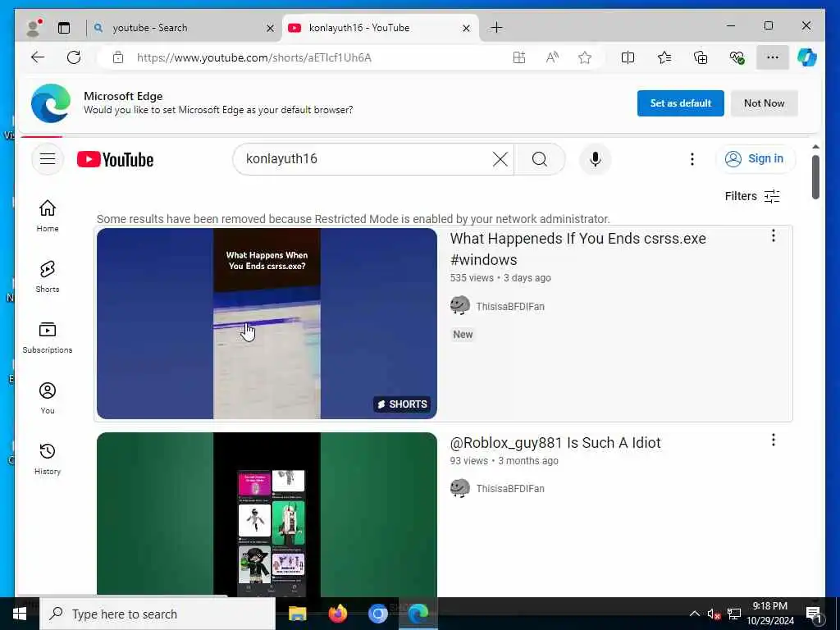
Task: Start voice search with microphone
Action: click(596, 159)
